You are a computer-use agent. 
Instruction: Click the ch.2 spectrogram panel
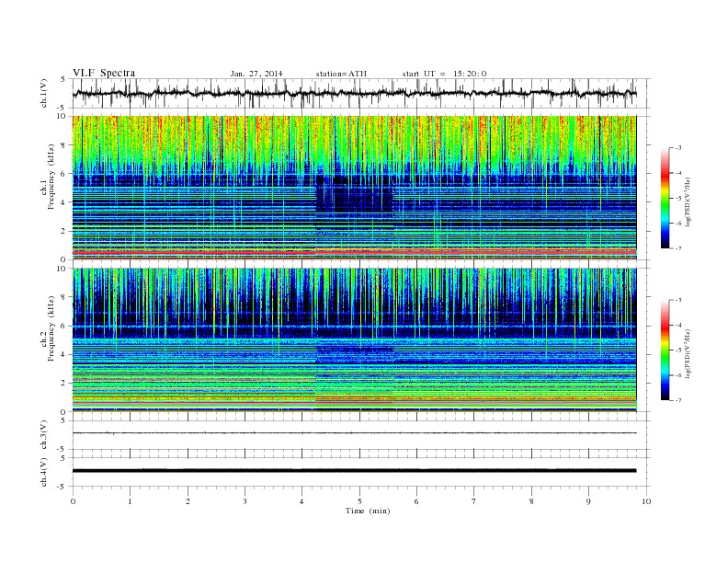pos(354,339)
